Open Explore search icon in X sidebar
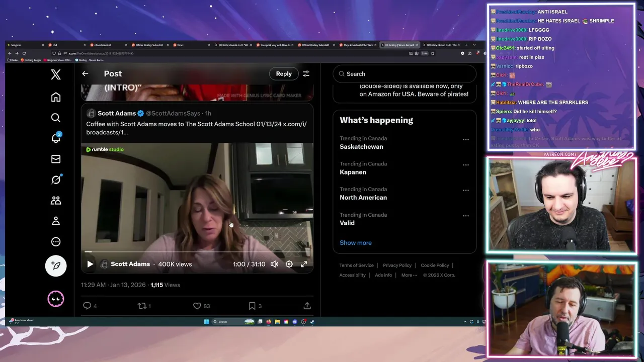644x362 pixels. click(56, 118)
